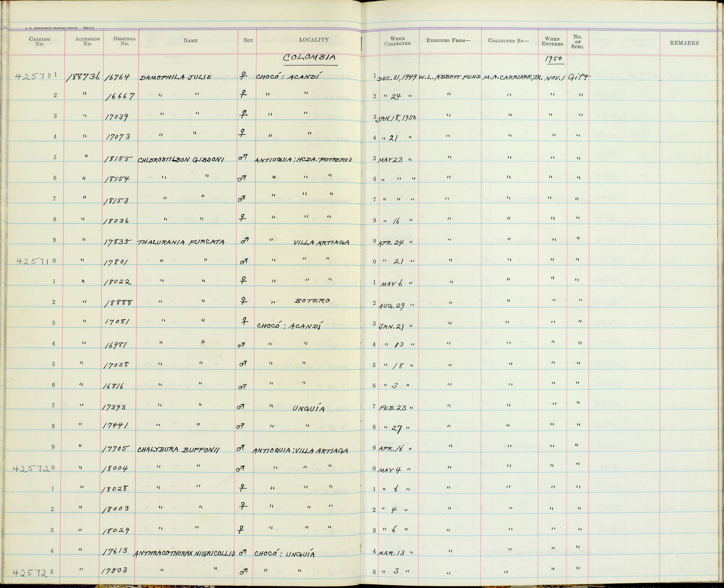
Task: Click the 'Collected By—' column header
Action: coord(508,41)
